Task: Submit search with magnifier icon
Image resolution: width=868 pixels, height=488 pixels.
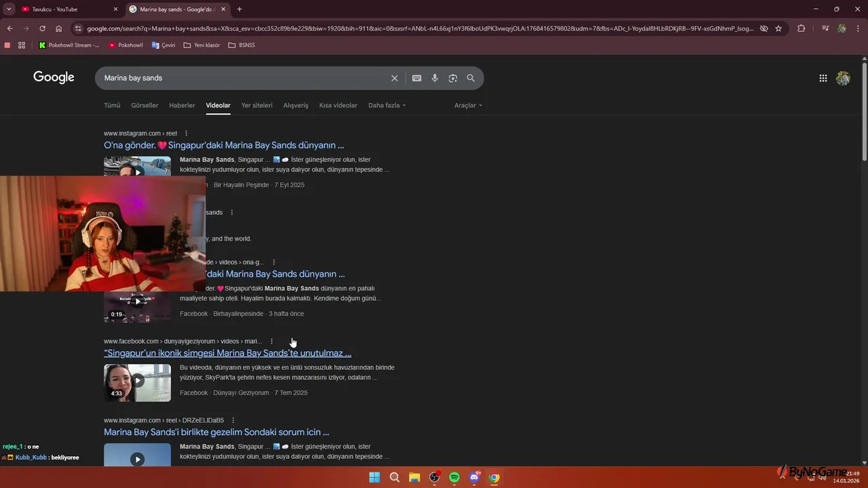Action: point(471,78)
